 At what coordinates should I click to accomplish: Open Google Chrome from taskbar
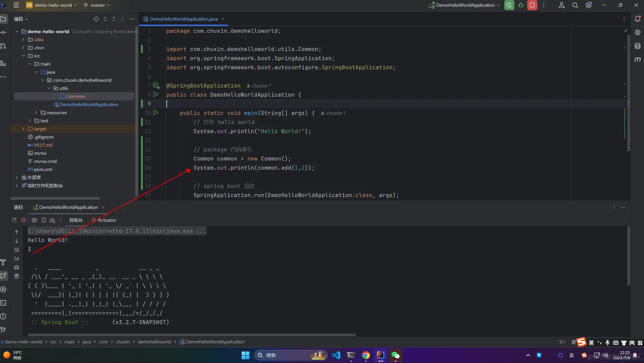(x=366, y=355)
